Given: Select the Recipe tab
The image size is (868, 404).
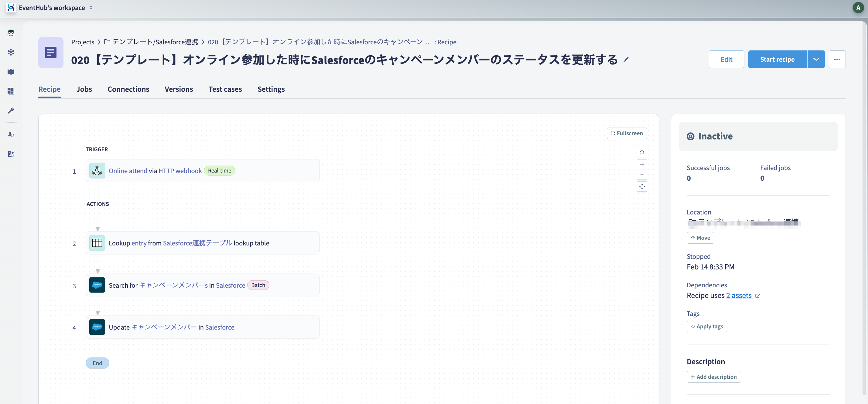Looking at the screenshot, I should point(49,89).
